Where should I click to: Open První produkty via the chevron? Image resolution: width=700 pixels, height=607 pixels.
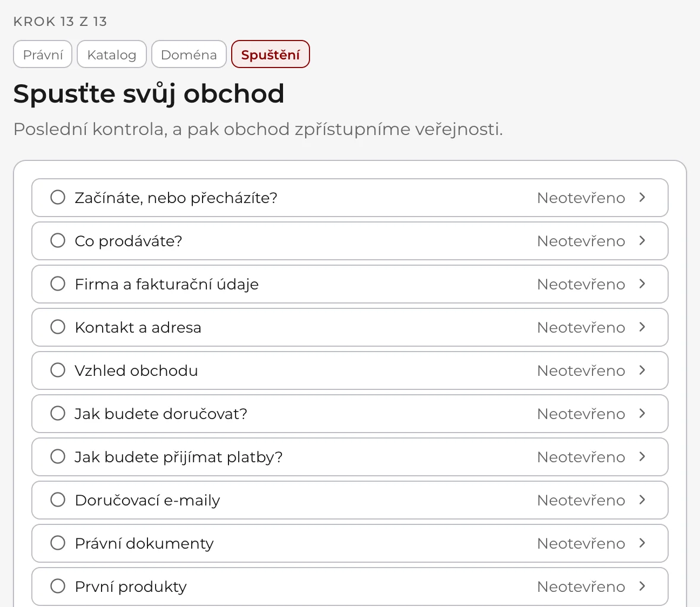(642, 586)
